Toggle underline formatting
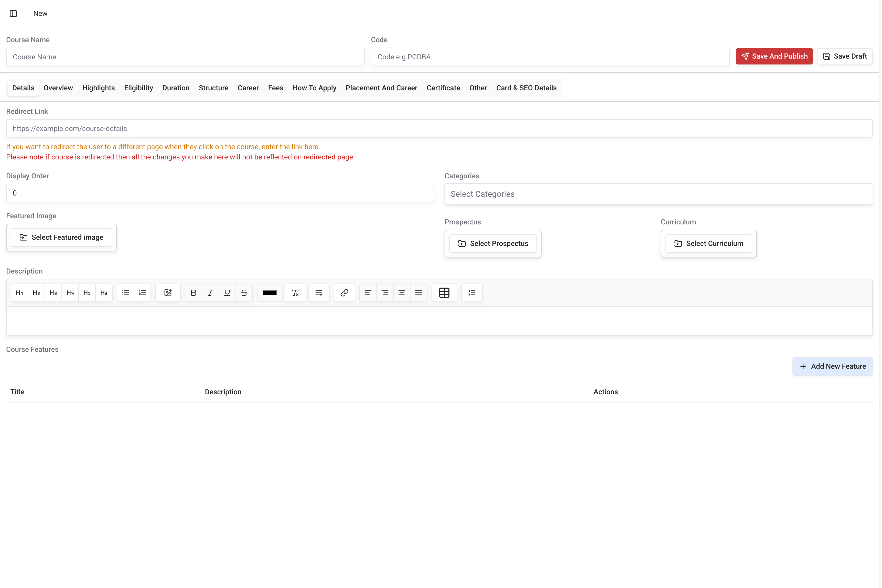Viewport: 882px width, 588px height. pos(227,293)
